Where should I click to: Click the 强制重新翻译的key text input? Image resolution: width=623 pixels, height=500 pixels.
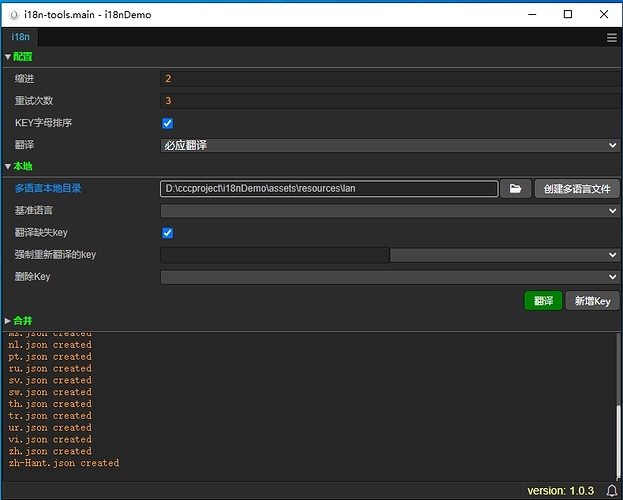tap(275, 255)
